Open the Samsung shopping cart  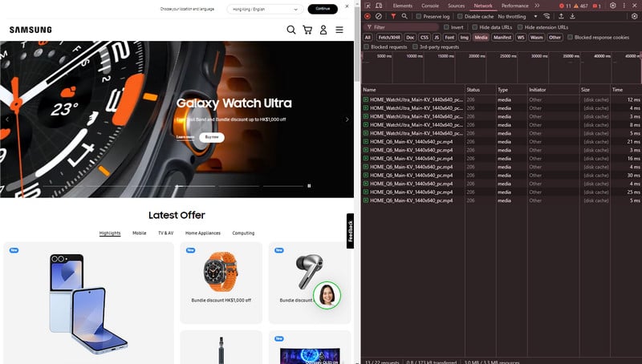coord(307,30)
